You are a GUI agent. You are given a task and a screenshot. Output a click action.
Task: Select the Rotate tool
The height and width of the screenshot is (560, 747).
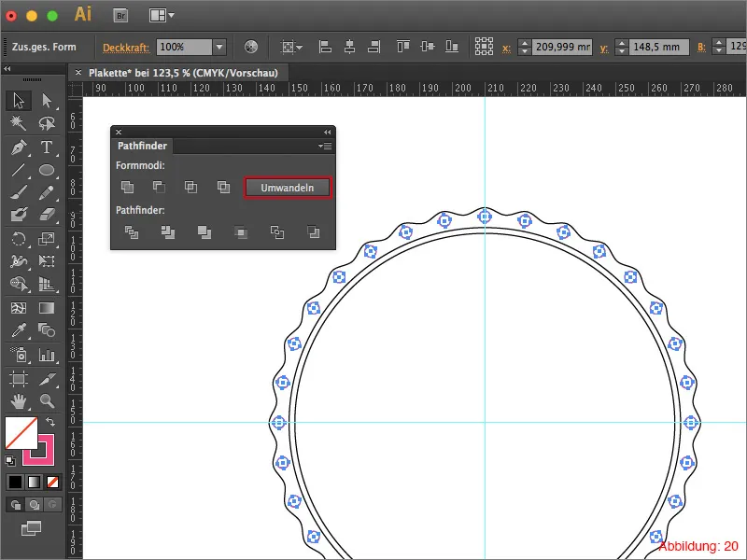click(19, 238)
